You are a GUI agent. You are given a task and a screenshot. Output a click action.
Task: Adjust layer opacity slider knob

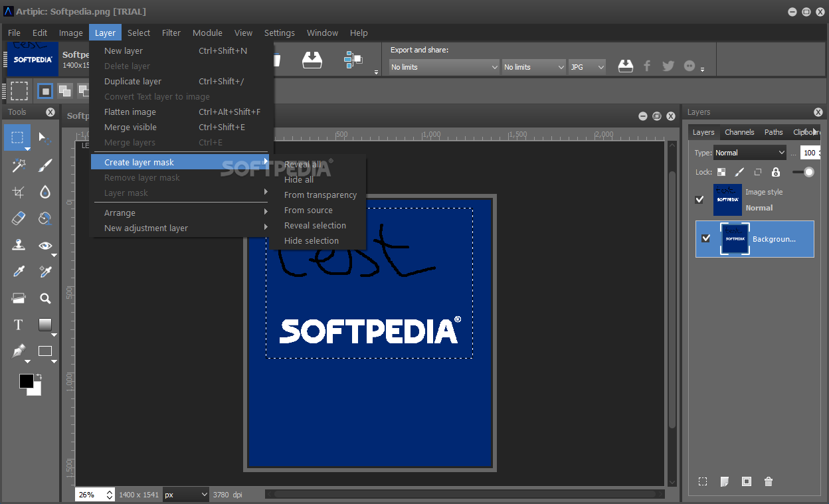(x=808, y=172)
